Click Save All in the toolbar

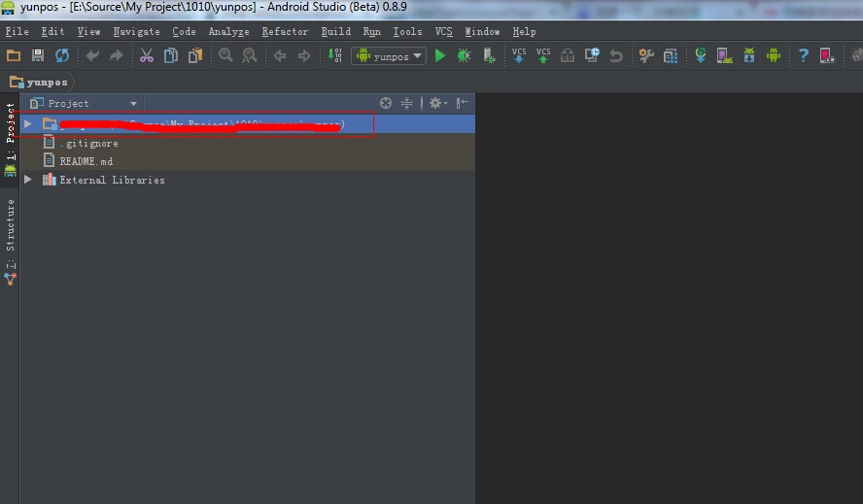pyautogui.click(x=38, y=55)
